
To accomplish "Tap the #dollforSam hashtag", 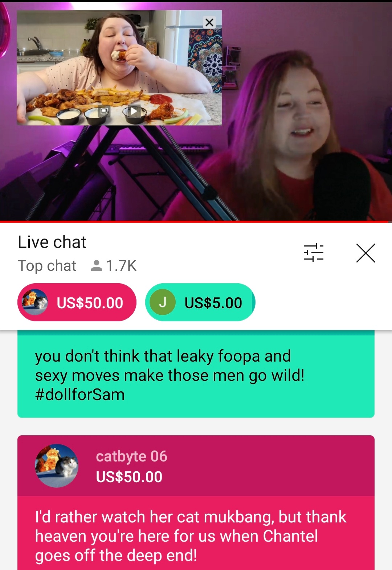I will 80,395.
